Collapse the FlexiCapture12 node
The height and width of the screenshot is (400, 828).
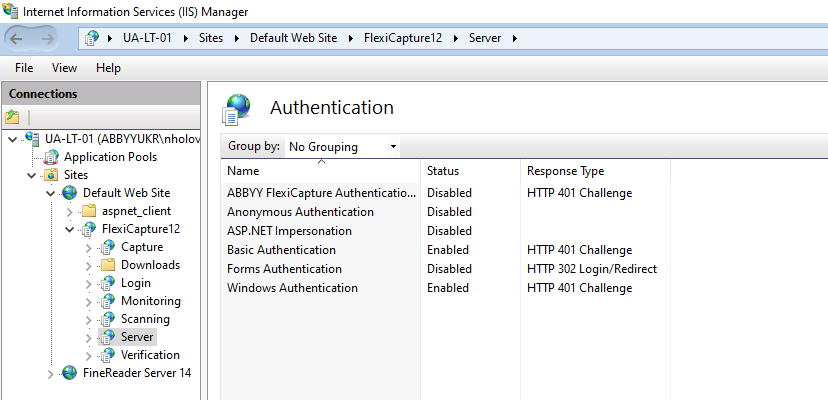point(70,229)
